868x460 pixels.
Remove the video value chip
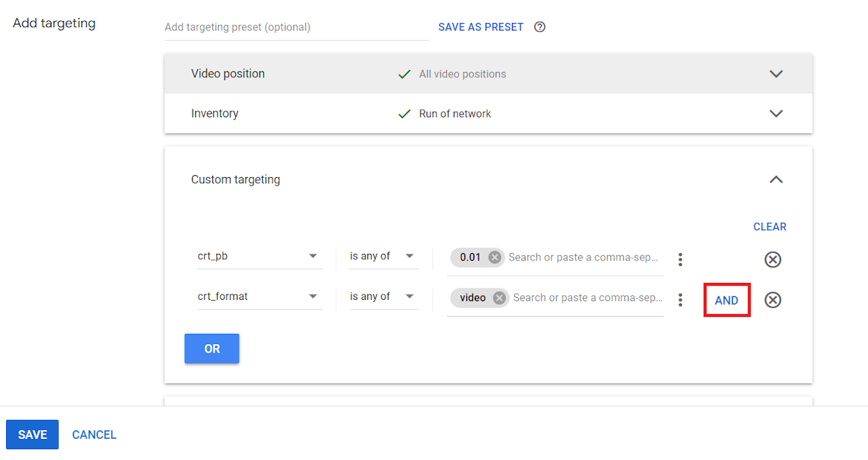[500, 298]
